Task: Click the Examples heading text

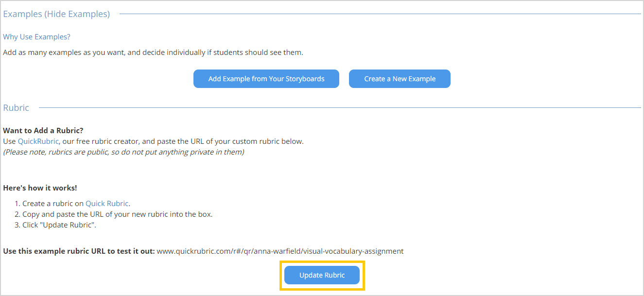Action: pos(22,14)
